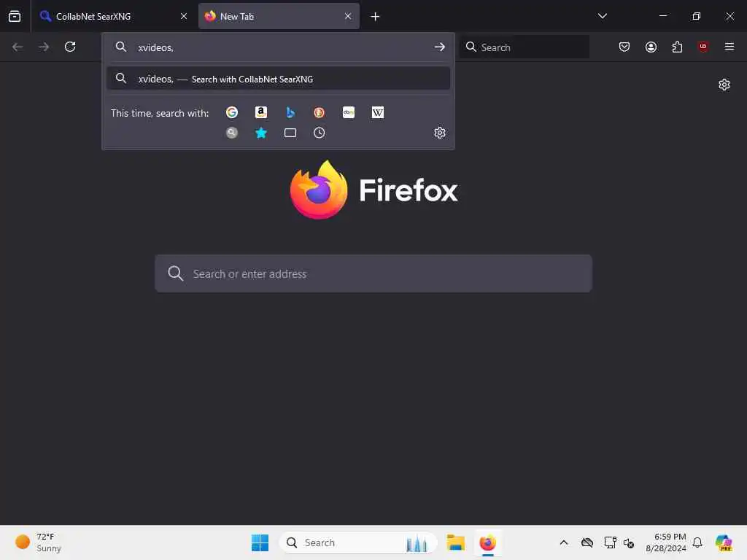Search this time with Wikipedia

tap(378, 112)
